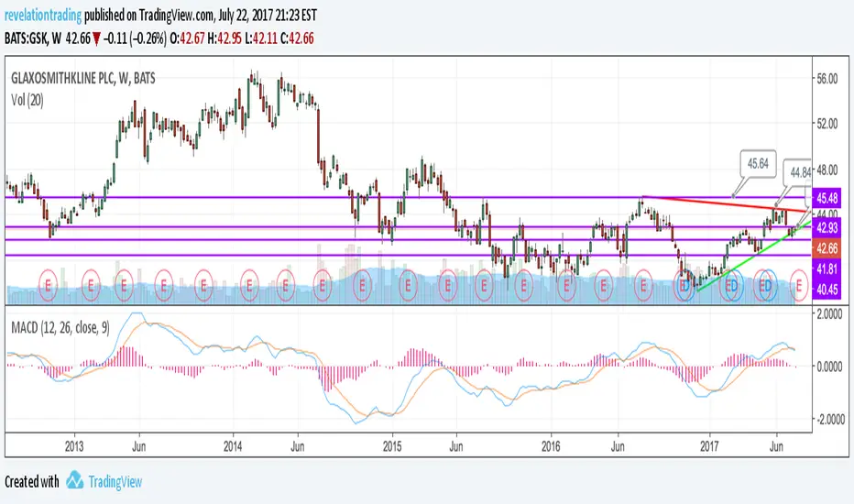Click the 2015 time axis label

pos(392,447)
